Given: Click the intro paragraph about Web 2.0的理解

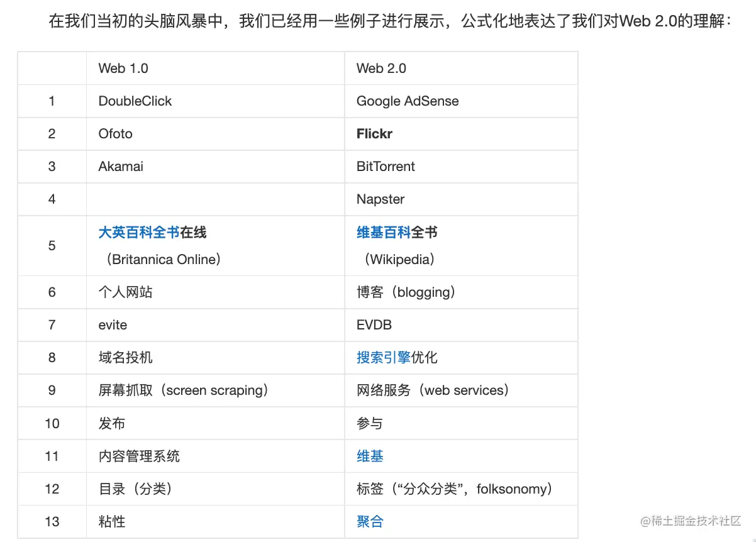Looking at the screenshot, I should [x=391, y=21].
